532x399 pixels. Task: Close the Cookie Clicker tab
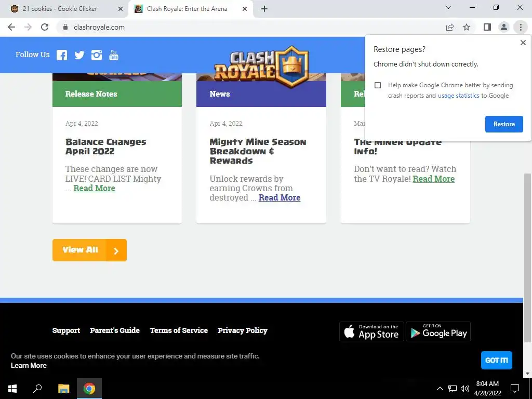click(x=121, y=9)
